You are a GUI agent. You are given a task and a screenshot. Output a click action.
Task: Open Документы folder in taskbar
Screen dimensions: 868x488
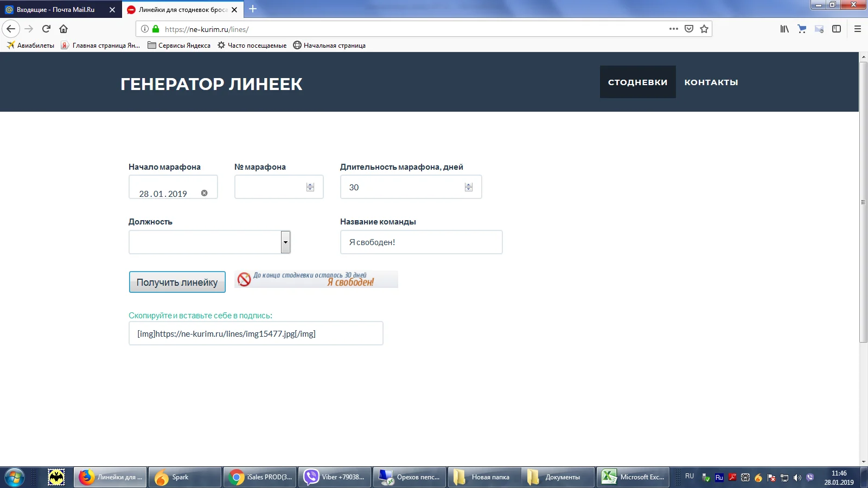tap(559, 477)
